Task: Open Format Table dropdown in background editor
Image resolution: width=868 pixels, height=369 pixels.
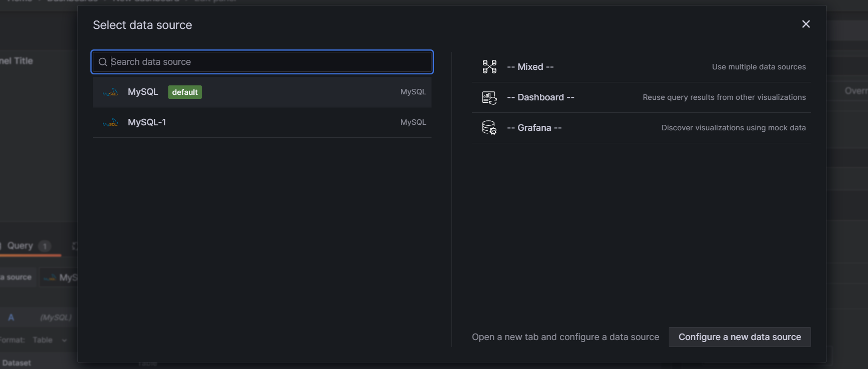Action: coord(49,340)
